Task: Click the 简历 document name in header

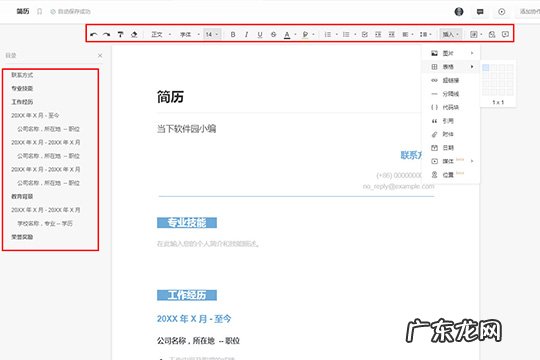Action: pos(23,11)
